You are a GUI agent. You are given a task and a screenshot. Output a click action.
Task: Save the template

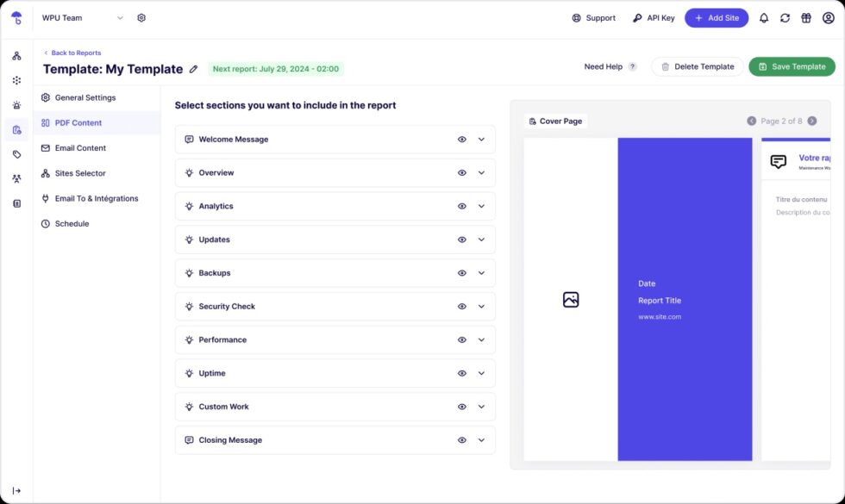point(792,66)
